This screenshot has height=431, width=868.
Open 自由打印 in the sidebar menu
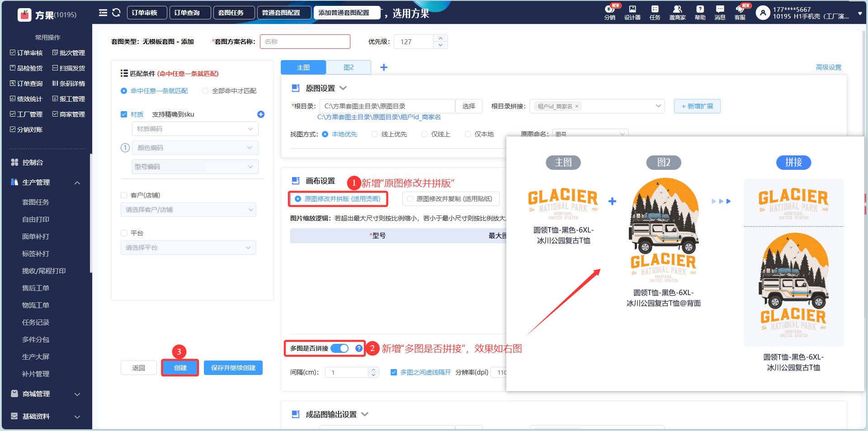(x=36, y=220)
